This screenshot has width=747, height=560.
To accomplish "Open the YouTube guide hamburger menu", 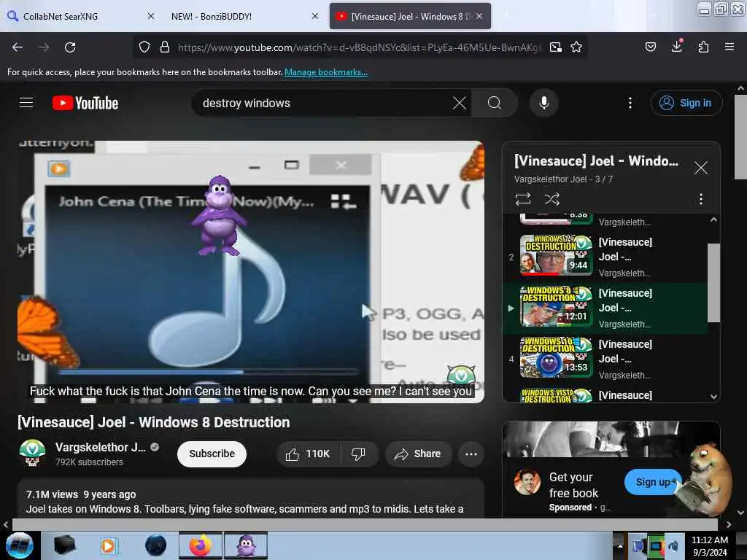I will coord(26,103).
